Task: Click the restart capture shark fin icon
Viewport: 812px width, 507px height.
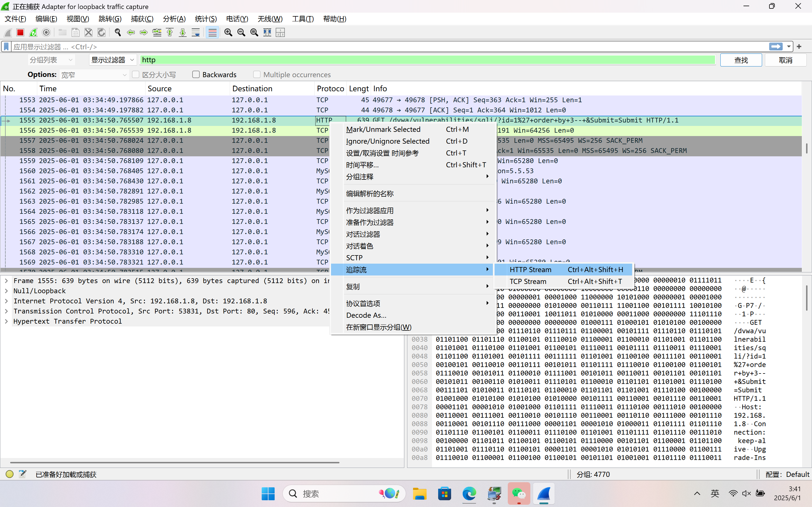Action: pyautogui.click(x=33, y=32)
